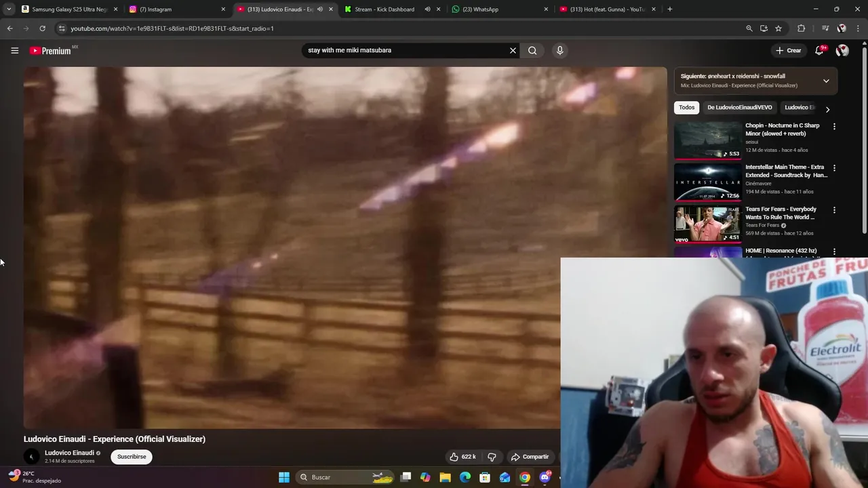The height and width of the screenshot is (488, 868).
Task: Open Chrome three-dot menu
Action: (x=858, y=28)
